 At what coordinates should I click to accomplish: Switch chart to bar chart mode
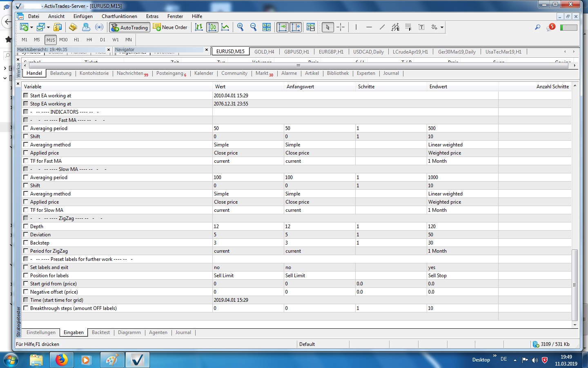click(199, 27)
